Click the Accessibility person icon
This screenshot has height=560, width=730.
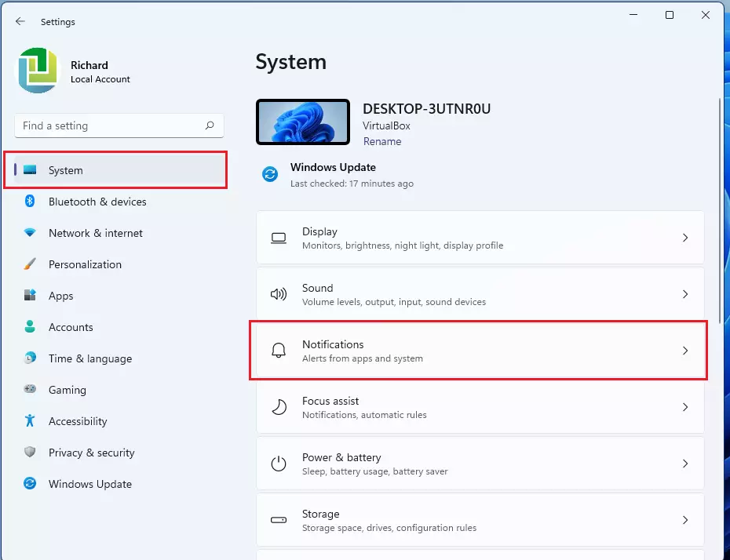tap(30, 421)
